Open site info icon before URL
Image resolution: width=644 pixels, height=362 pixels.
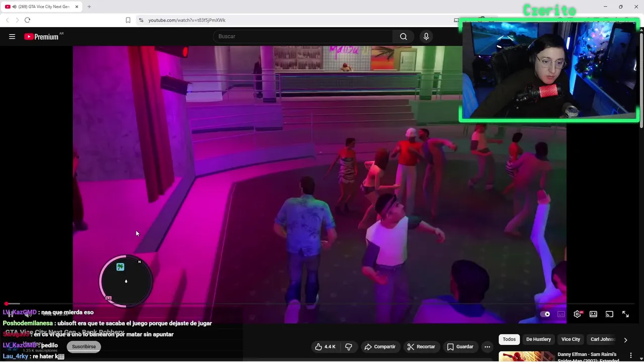pyautogui.click(x=141, y=20)
